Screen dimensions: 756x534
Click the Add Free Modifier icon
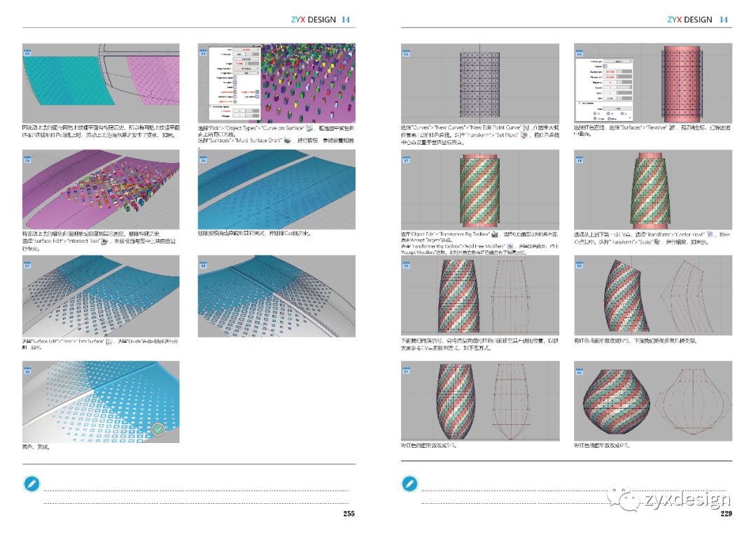pos(510,246)
